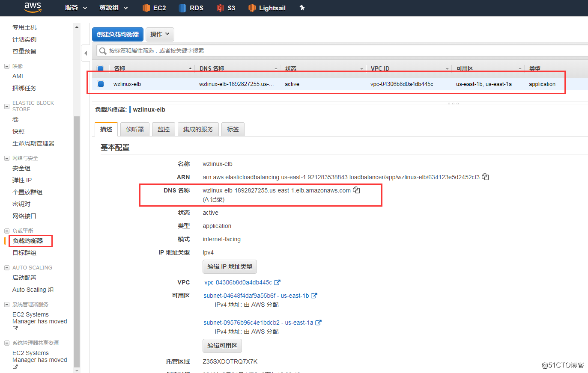Image resolution: width=588 pixels, height=373 pixels.
Task: Collapse the sidebar with left arrow handle
Action: click(86, 53)
